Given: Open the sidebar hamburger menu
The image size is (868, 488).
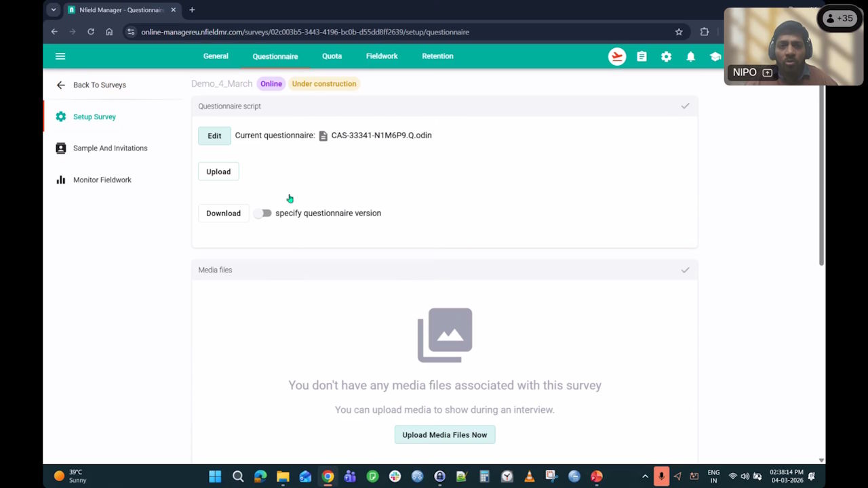Looking at the screenshot, I should point(60,56).
